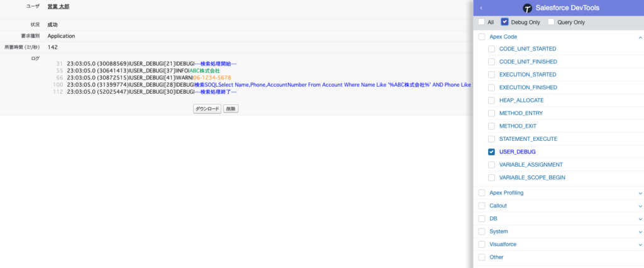Expand the Apex Profiling section chevron

[640, 193]
